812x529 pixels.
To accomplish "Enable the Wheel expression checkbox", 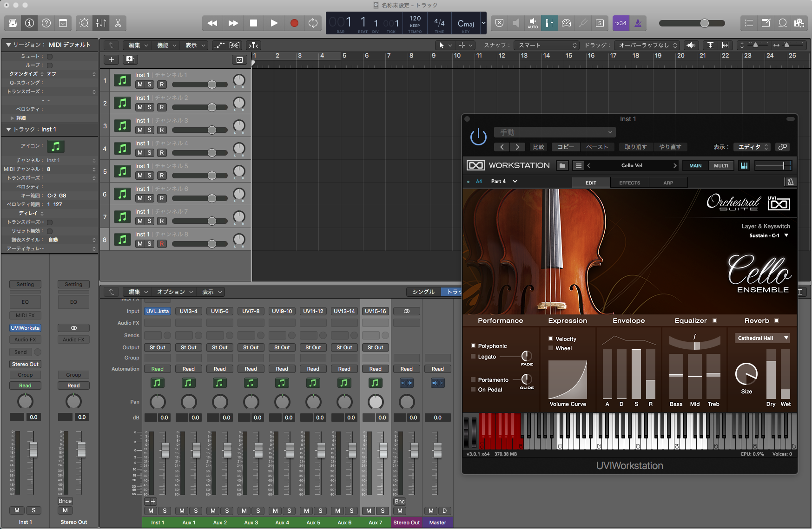I will 551,348.
